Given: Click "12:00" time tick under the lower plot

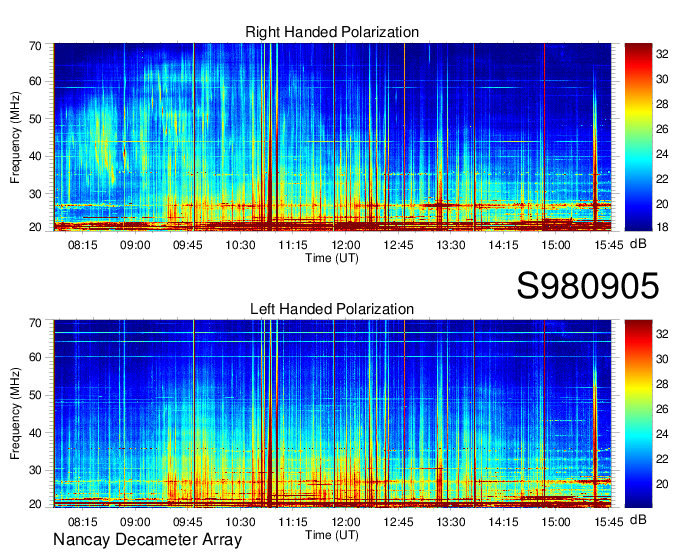Looking at the screenshot, I should tap(346, 522).
